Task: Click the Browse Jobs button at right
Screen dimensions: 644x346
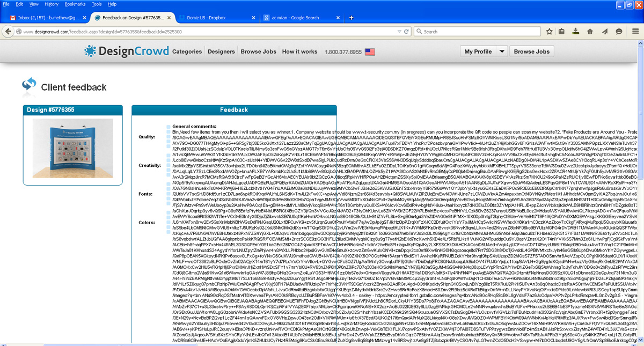Action: point(531,52)
